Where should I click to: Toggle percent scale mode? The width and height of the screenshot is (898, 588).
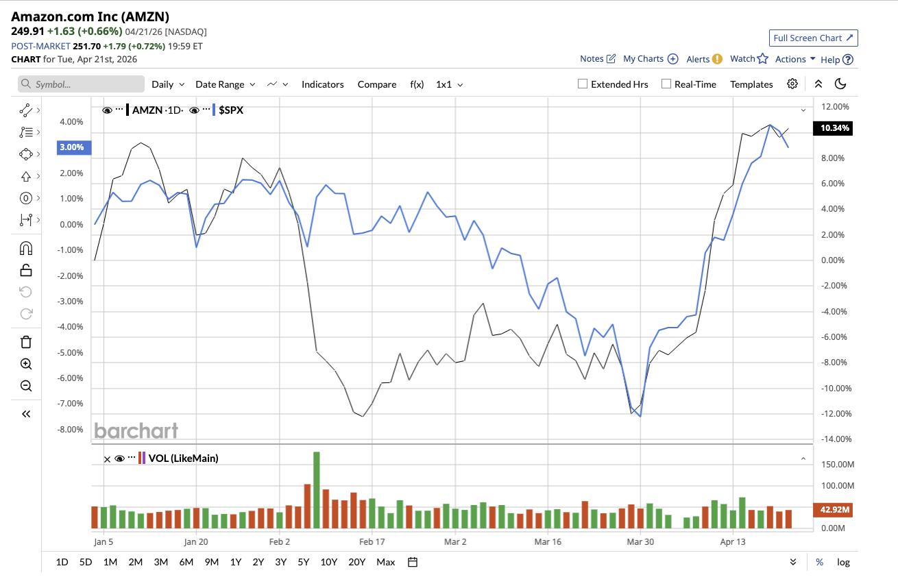click(819, 562)
